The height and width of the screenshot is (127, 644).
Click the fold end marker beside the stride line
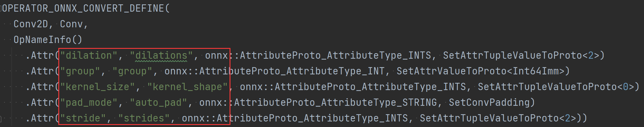[x=1, y=118]
